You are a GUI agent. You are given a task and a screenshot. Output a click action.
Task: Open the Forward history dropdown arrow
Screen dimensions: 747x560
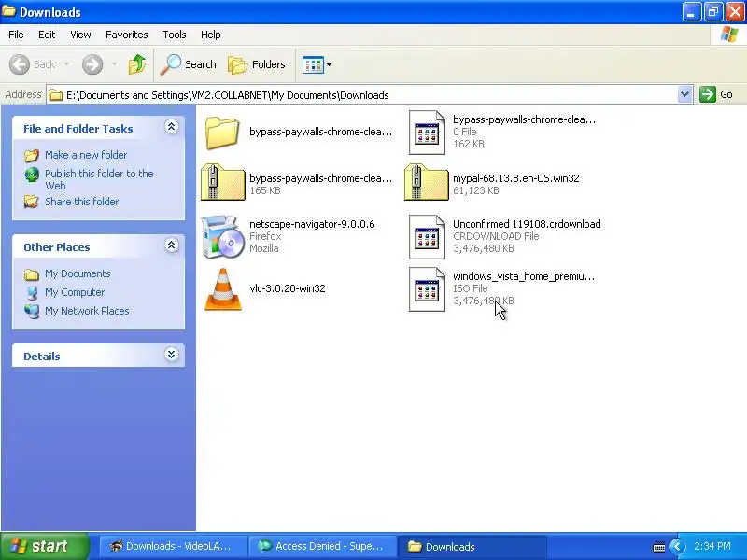pyautogui.click(x=114, y=64)
